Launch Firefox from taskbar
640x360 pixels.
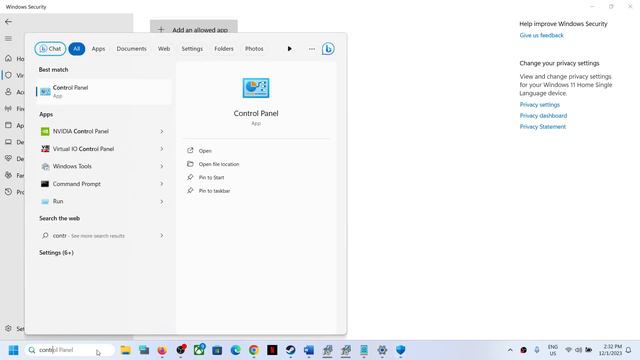[162, 350]
